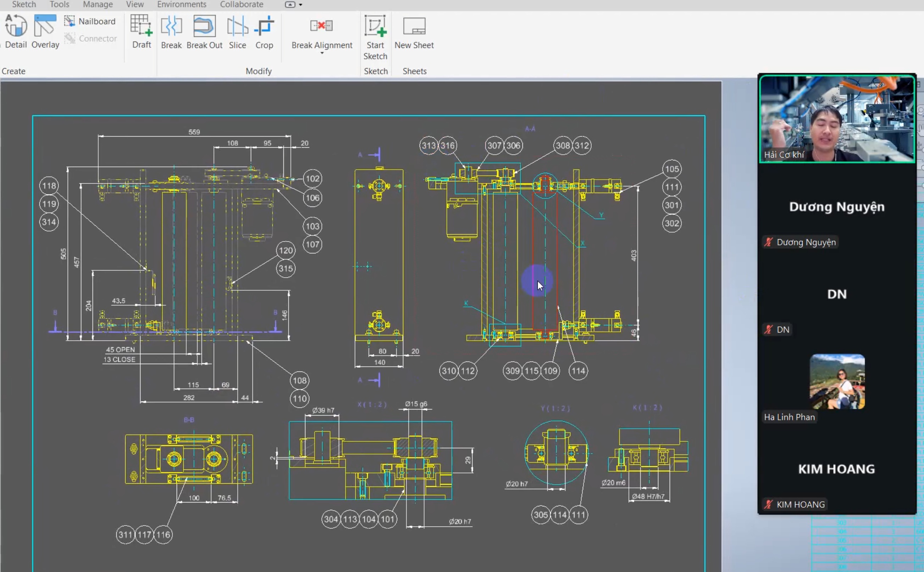Switch to the Collaborate tab
The width and height of the screenshot is (924, 572).
click(x=242, y=5)
